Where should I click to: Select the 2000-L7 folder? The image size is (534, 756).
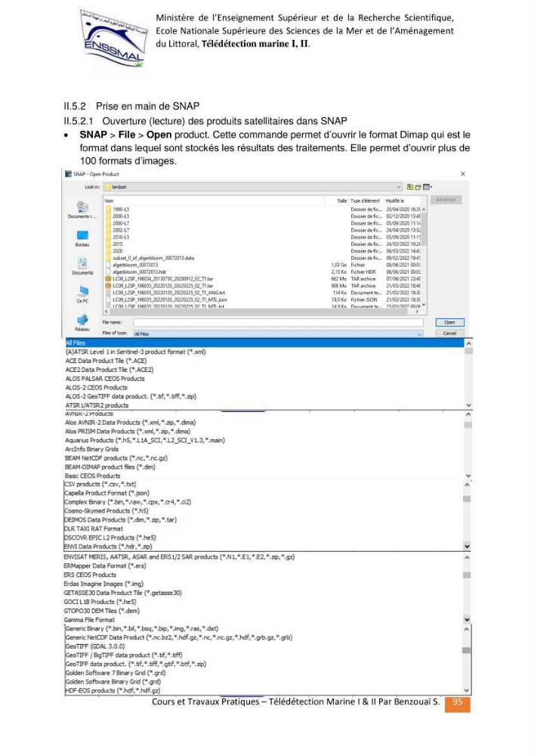121,223
